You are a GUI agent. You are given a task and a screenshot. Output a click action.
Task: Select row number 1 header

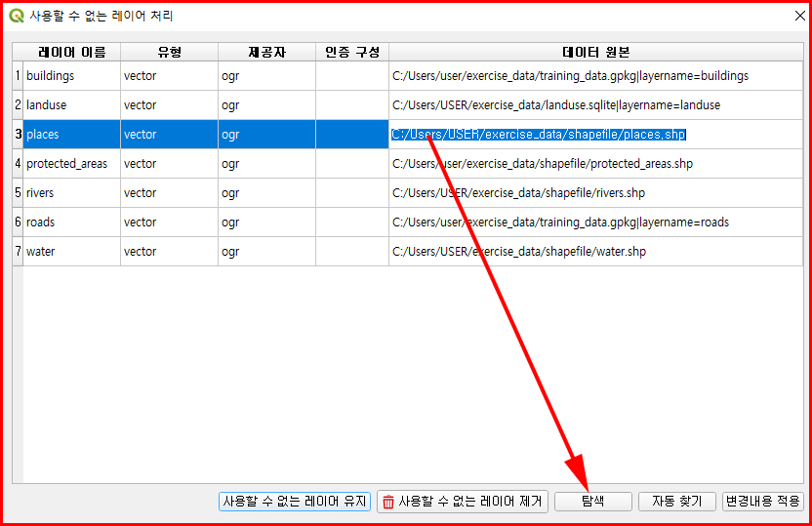coord(18,75)
